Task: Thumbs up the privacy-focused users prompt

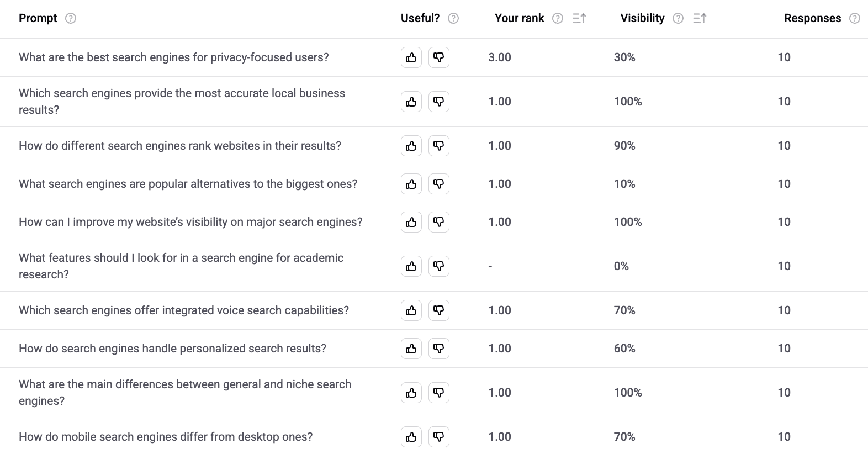Action: click(x=411, y=57)
